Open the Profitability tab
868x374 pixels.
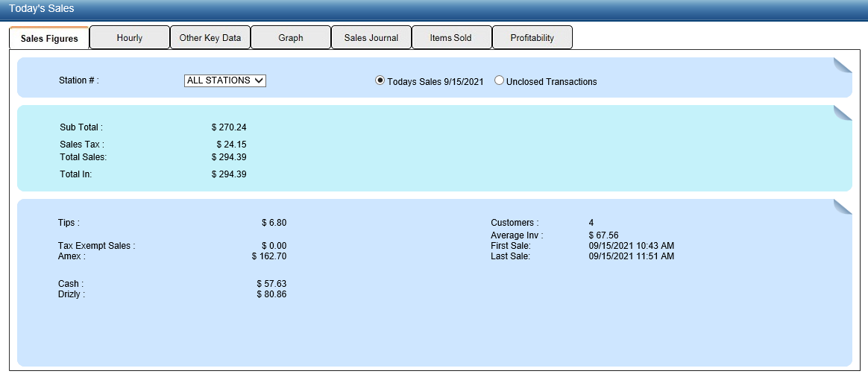point(532,37)
